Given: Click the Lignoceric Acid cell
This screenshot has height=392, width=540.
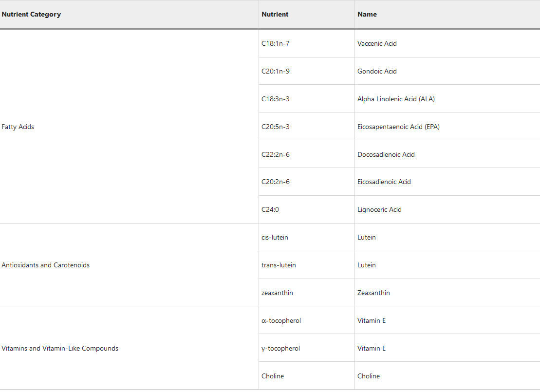Looking at the screenshot, I should pos(447,209).
